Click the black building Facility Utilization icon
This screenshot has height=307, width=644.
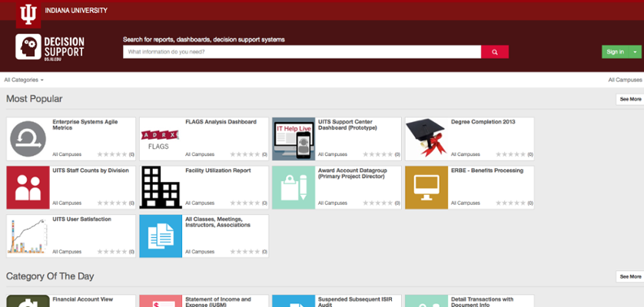tap(161, 187)
